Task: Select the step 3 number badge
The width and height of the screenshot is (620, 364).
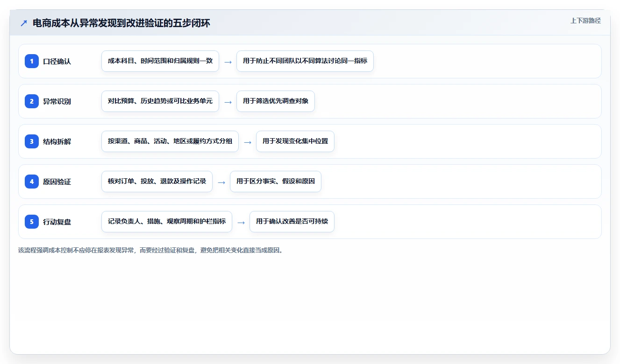Action: click(x=32, y=141)
